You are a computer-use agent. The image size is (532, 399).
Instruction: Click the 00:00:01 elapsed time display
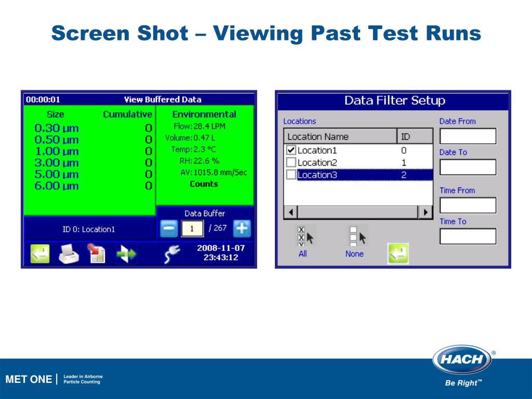click(x=43, y=99)
